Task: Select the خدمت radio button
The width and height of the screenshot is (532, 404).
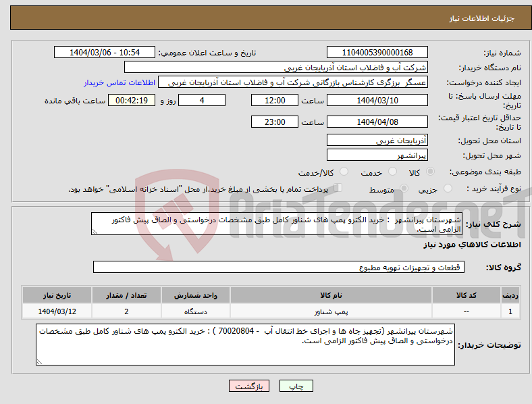Action: click(392, 172)
